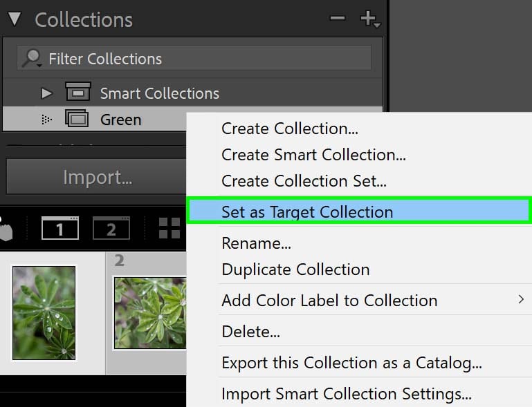
Task: Open the filter magnifier search options
Action: (x=33, y=58)
